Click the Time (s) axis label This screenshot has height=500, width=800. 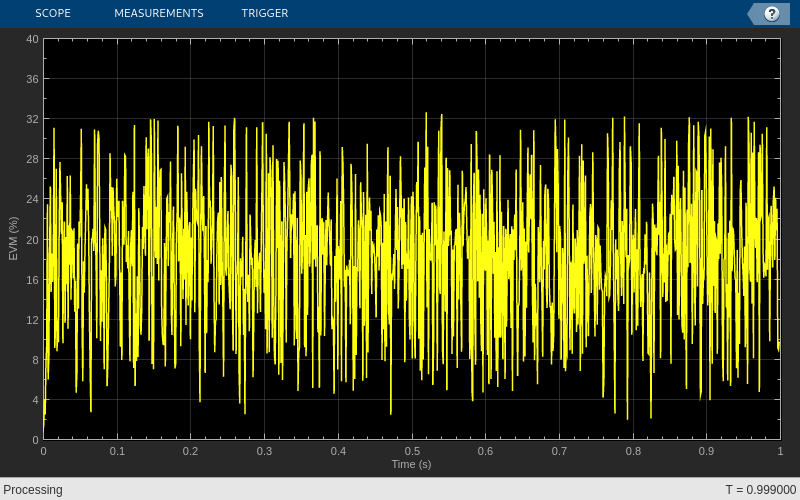411,464
